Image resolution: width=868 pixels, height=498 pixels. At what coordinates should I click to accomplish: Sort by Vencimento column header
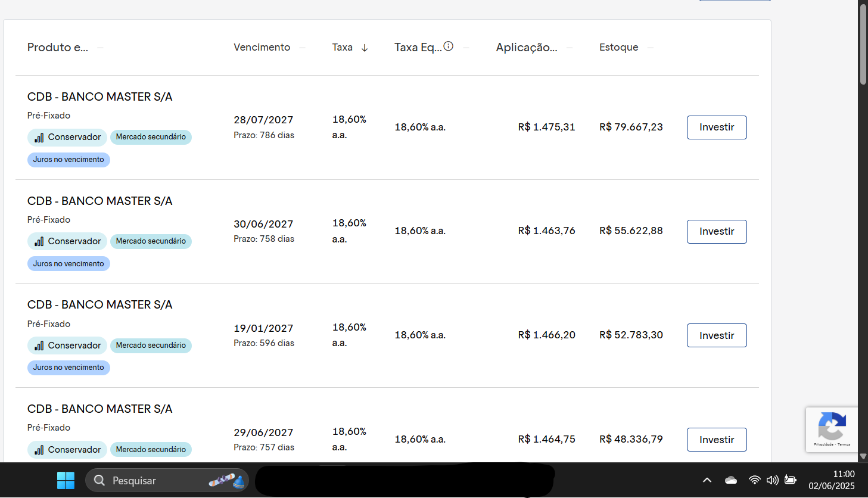point(262,47)
